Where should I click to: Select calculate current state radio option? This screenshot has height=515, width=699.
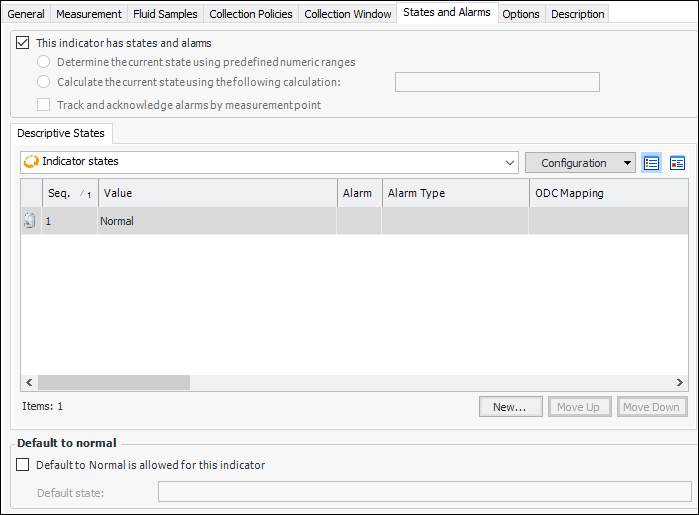point(43,82)
